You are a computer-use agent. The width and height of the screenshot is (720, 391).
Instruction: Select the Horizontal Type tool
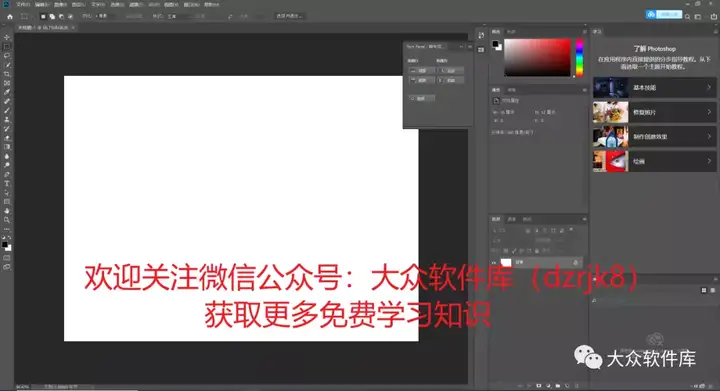(6, 184)
